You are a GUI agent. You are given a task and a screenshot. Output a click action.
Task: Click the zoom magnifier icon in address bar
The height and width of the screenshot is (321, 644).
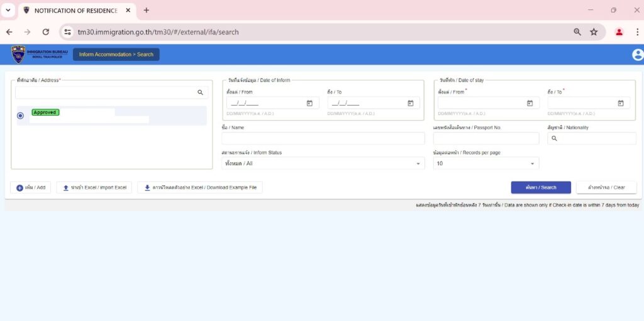pos(577,32)
